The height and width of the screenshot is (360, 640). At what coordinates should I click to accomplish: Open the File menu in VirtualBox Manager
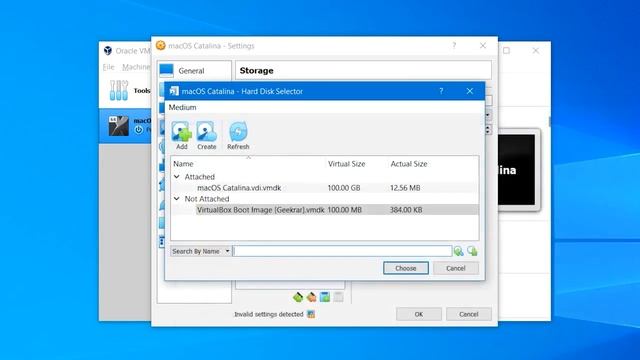click(x=109, y=67)
